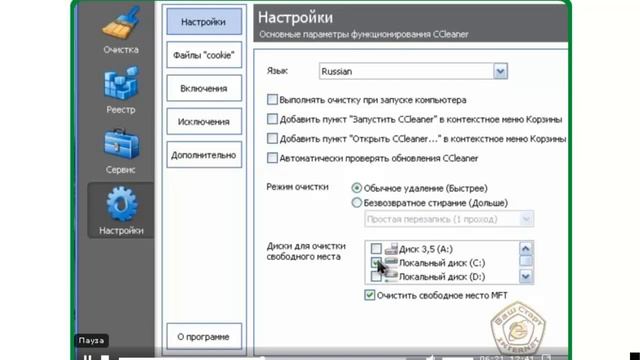640x360 pixels.
Task: Open the Реестр registry cubes icon
Action: [x=121, y=84]
